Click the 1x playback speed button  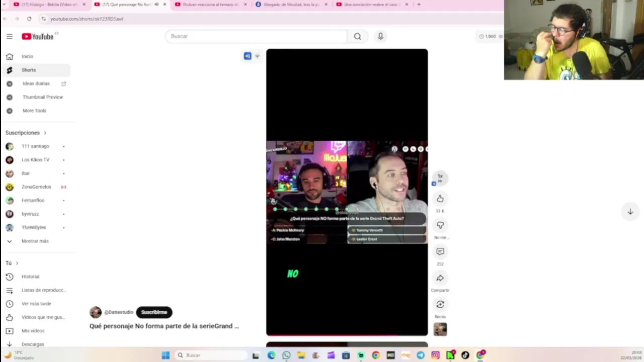(440, 178)
